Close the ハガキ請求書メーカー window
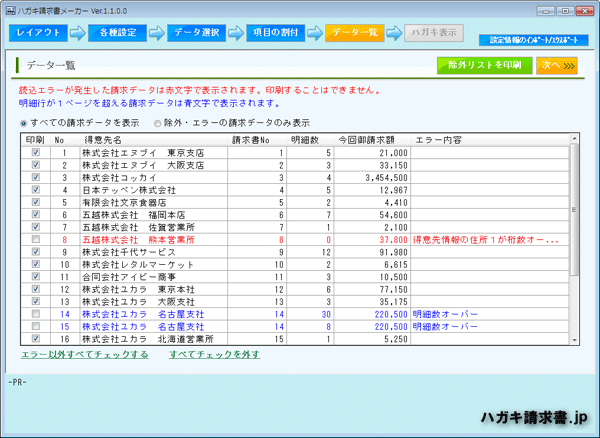Viewport: 600px width, 438px height. 585,11
